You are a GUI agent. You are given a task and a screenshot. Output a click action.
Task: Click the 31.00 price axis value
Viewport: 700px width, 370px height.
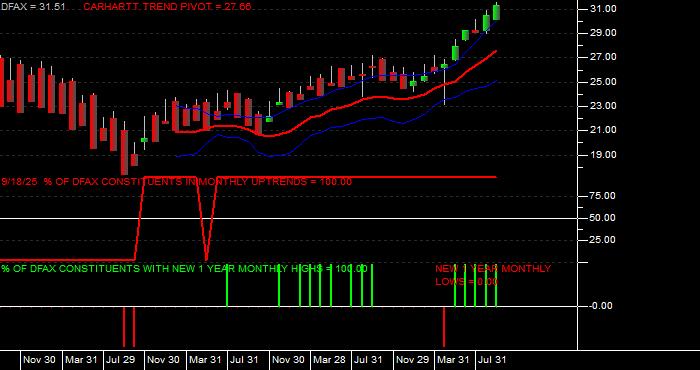pyautogui.click(x=603, y=9)
